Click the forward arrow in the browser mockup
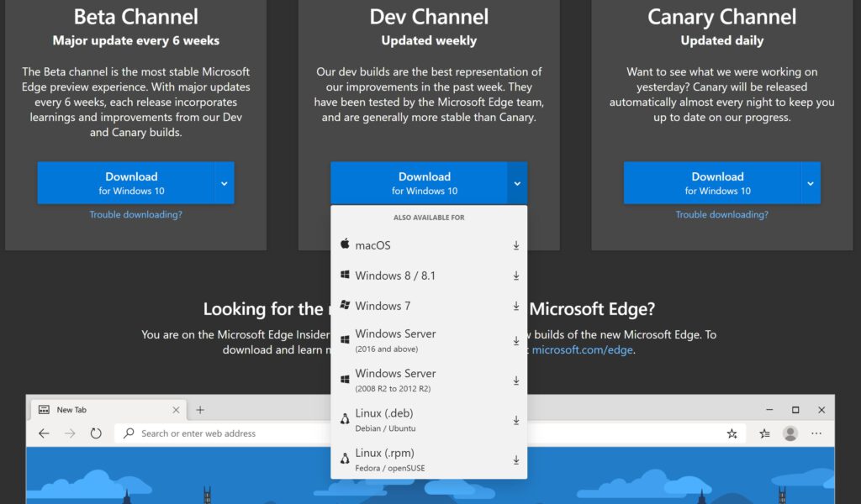This screenshot has width=861, height=504. (x=70, y=433)
